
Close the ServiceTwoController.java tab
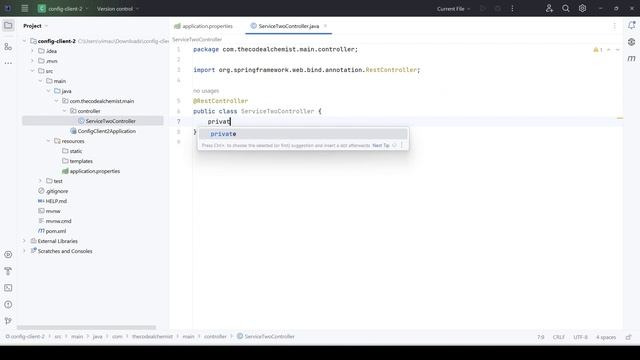[325, 26]
